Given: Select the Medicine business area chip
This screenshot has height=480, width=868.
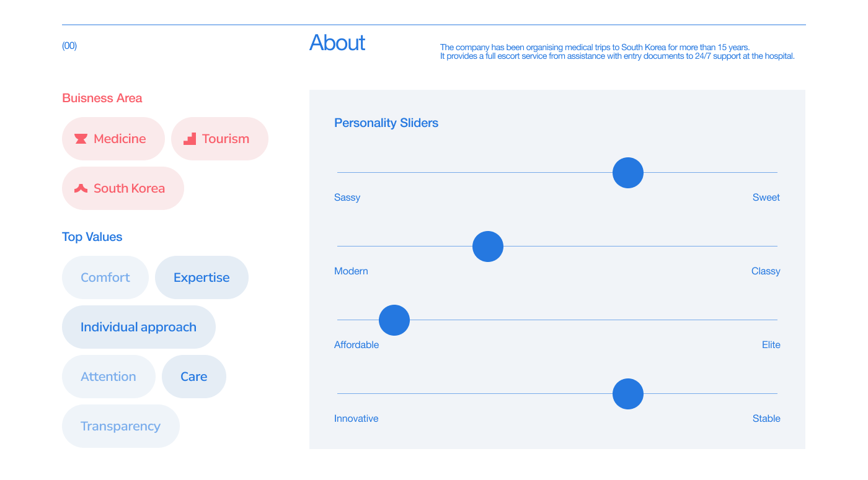Looking at the screenshot, I should [113, 139].
